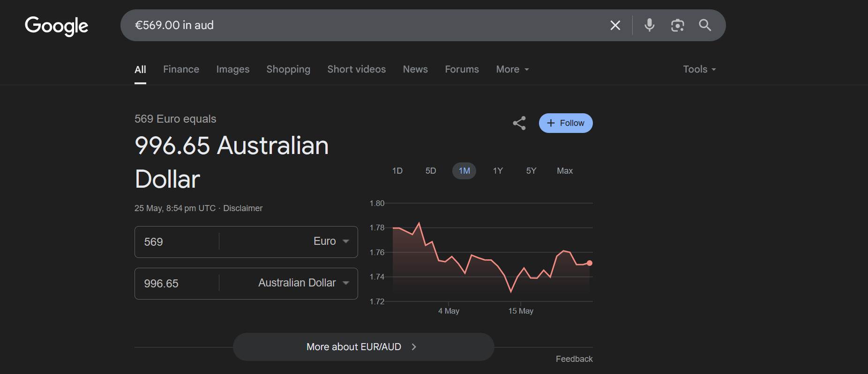The width and height of the screenshot is (868, 374).
Task: Switch chart to 5D range
Action: [430, 171]
